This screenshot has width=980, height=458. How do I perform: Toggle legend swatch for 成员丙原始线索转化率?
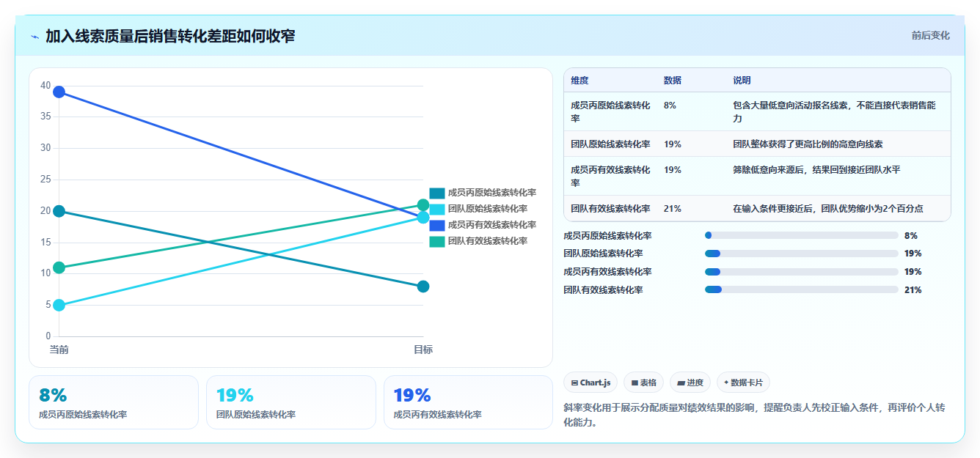click(x=437, y=193)
